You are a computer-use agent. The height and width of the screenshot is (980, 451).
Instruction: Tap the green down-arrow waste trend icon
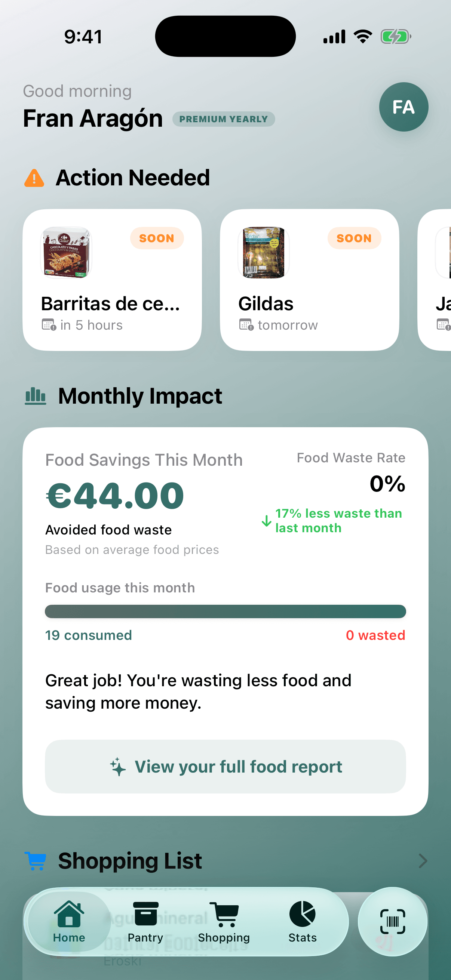pos(266,521)
